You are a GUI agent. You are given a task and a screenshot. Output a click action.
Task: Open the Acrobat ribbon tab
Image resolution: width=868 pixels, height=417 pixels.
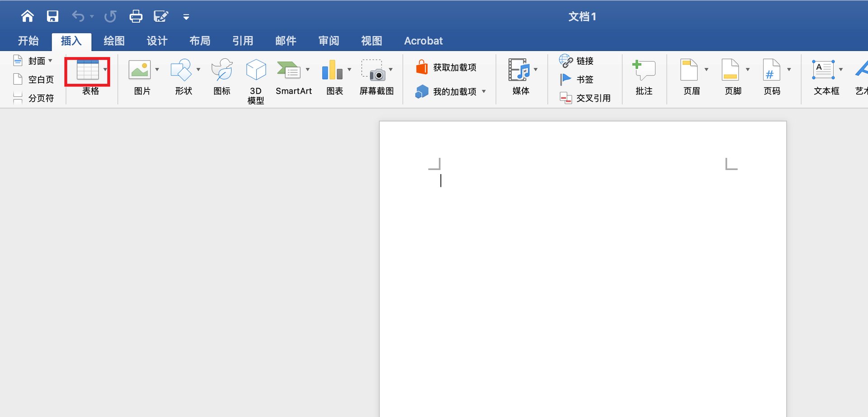(423, 41)
